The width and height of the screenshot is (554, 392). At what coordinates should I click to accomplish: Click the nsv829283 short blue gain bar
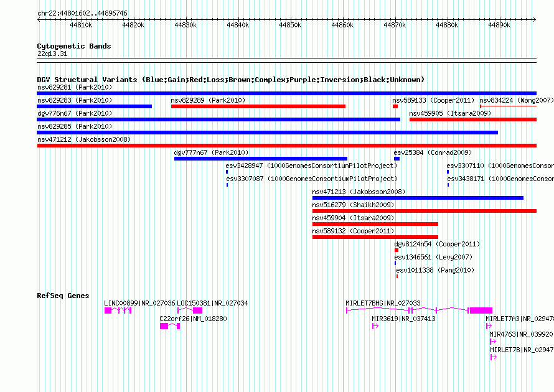95,106
